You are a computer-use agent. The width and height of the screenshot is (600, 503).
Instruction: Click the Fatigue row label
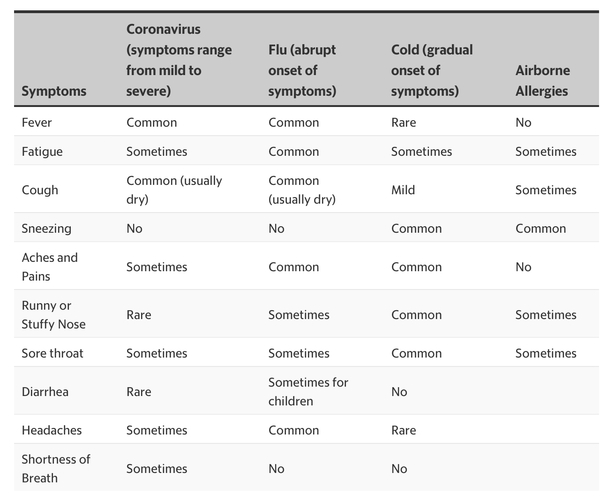[x=42, y=151]
